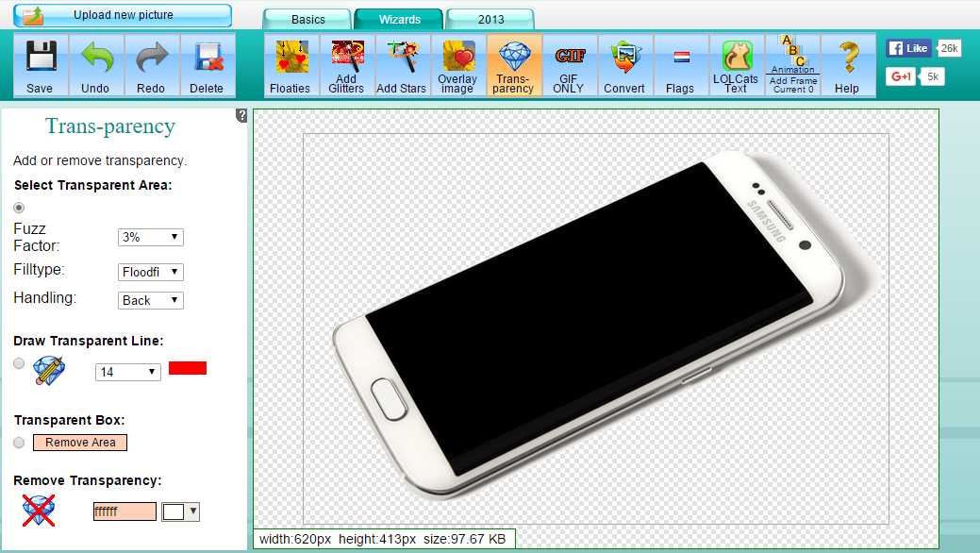Screen dimensions: 980x553
Task: Select the Transparent Box radio button
Action: coord(19,443)
